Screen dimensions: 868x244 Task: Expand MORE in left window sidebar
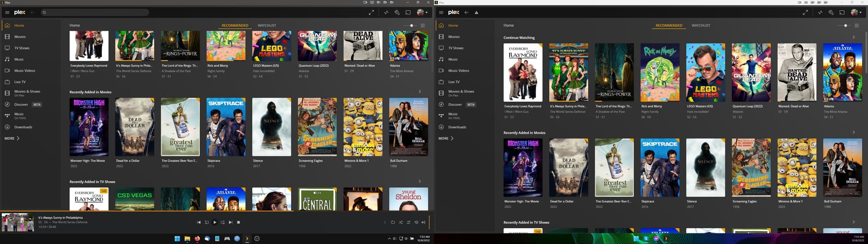12,138
